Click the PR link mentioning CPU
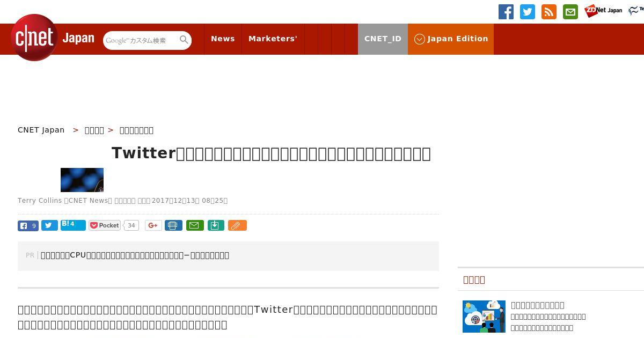644x338 pixels. tap(135, 255)
